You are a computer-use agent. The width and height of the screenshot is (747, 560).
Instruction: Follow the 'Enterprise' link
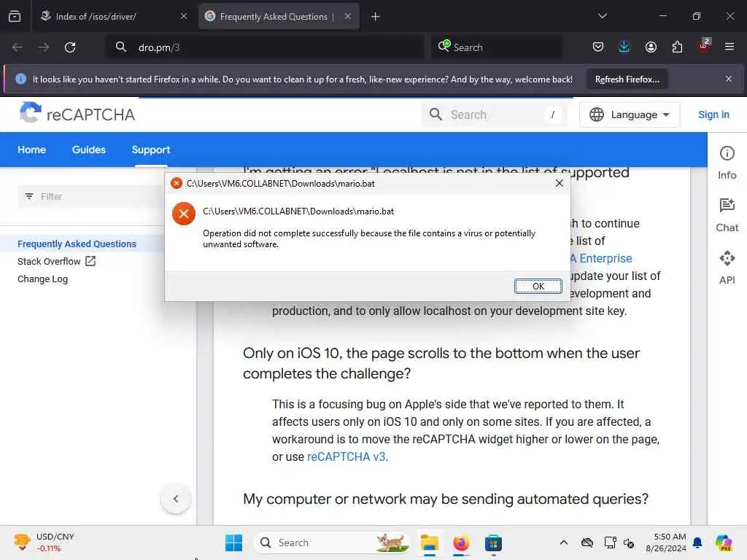601,259
